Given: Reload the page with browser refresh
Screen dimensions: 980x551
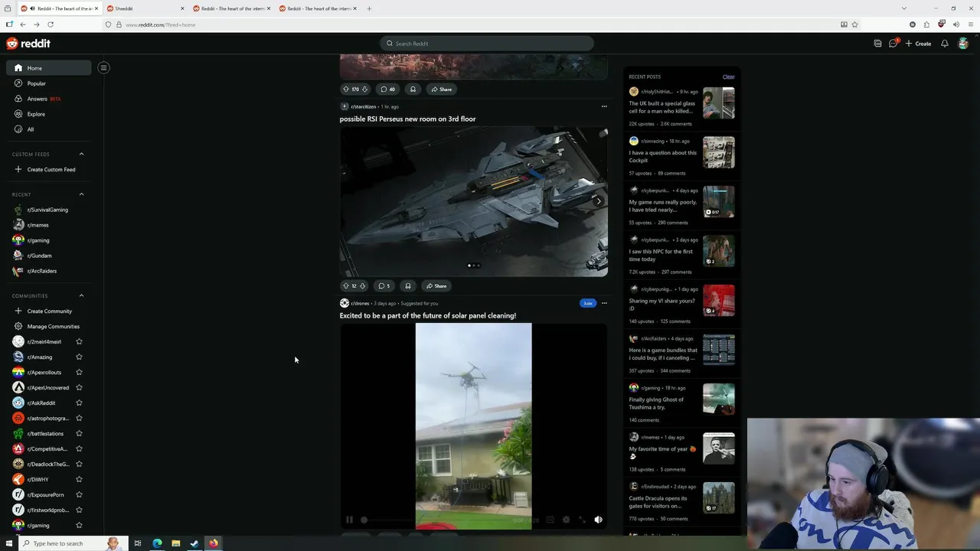Looking at the screenshot, I should [51, 24].
